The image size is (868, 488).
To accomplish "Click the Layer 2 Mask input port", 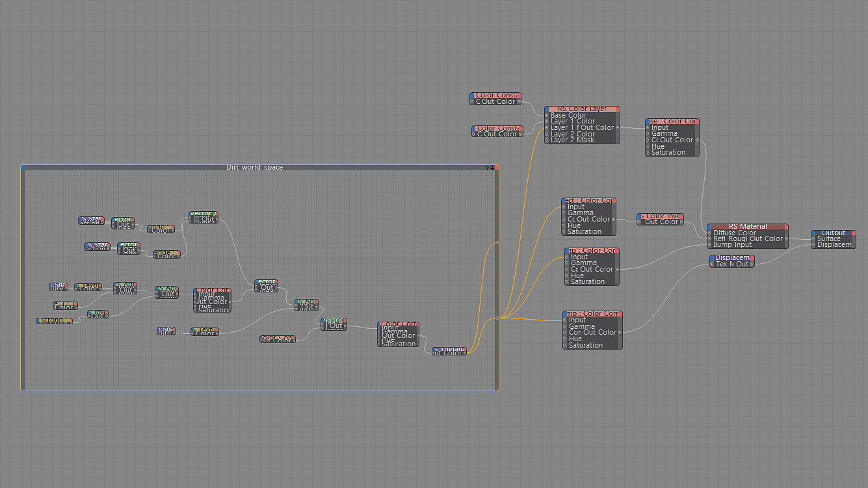I will click(x=547, y=140).
